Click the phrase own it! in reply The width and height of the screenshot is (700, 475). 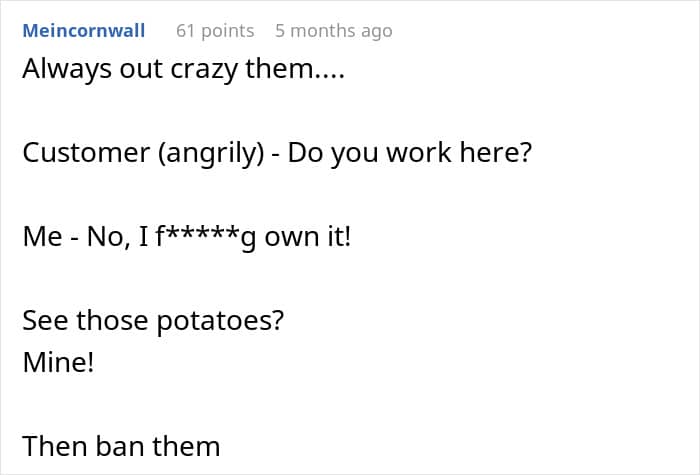tap(308, 237)
